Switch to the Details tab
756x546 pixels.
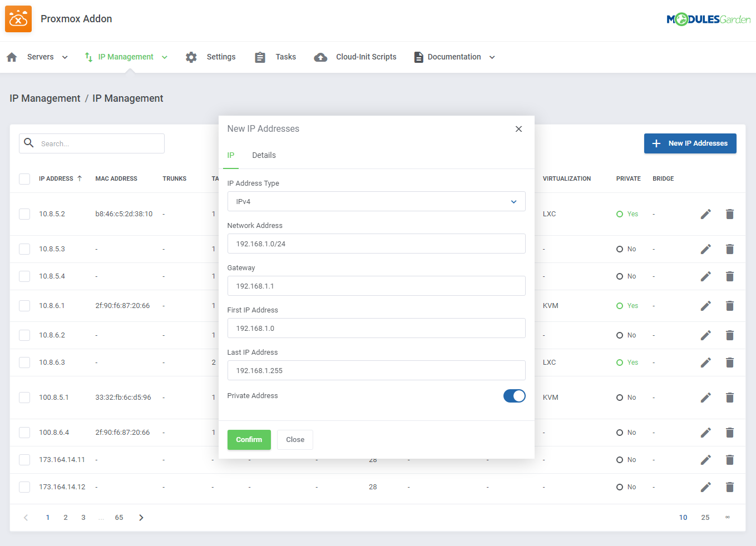(264, 155)
